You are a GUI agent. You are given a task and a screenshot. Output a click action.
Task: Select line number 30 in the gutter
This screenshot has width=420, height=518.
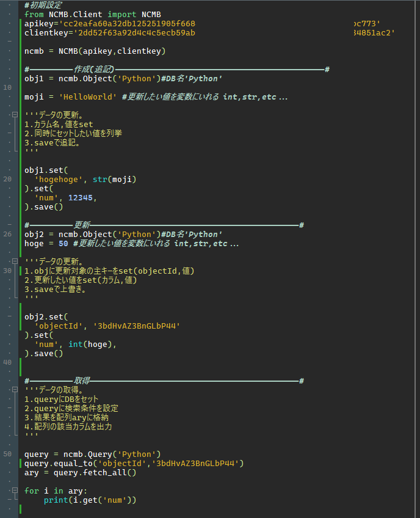7,271
